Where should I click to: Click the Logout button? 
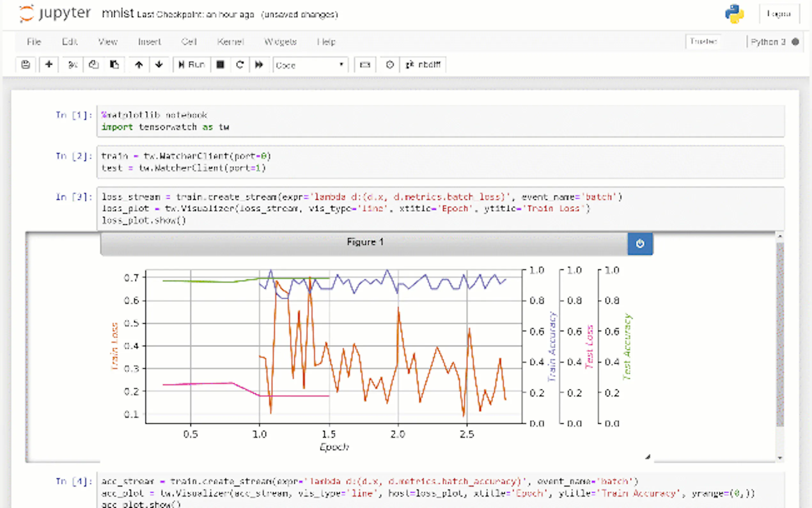[779, 14]
